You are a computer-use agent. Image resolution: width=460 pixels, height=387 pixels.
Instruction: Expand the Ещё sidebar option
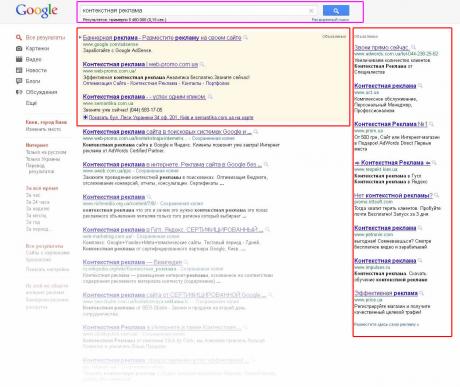point(31,103)
